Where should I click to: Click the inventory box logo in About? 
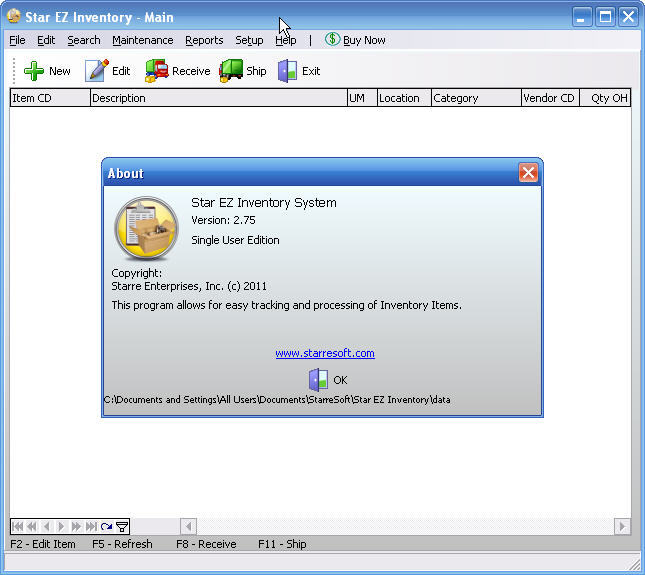tap(146, 228)
